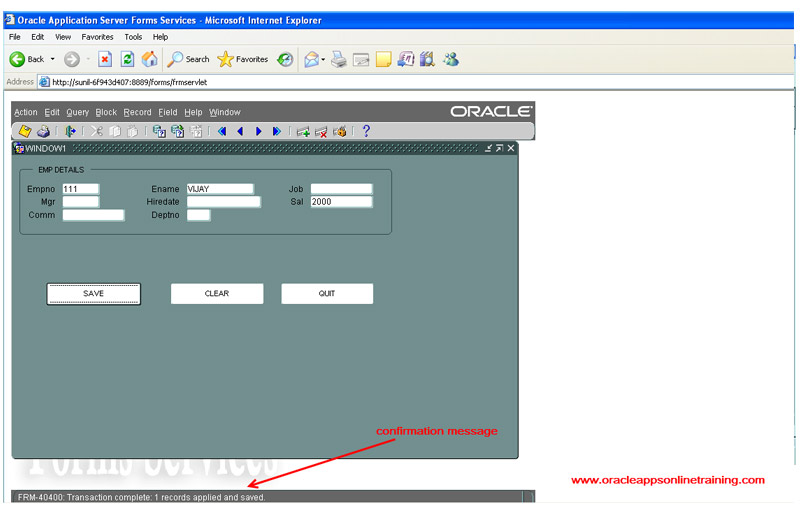
Task: Go to Previous Record with single-left arrow
Action: pyautogui.click(x=240, y=132)
